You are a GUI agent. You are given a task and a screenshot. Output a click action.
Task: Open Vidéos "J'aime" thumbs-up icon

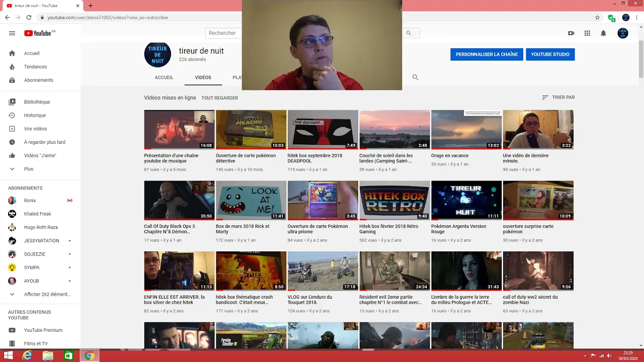[12, 156]
